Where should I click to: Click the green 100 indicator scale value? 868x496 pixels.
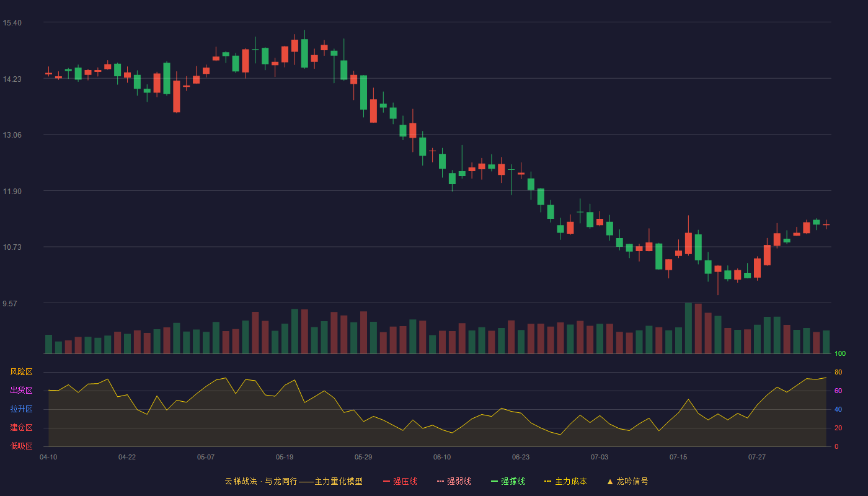[840, 353]
